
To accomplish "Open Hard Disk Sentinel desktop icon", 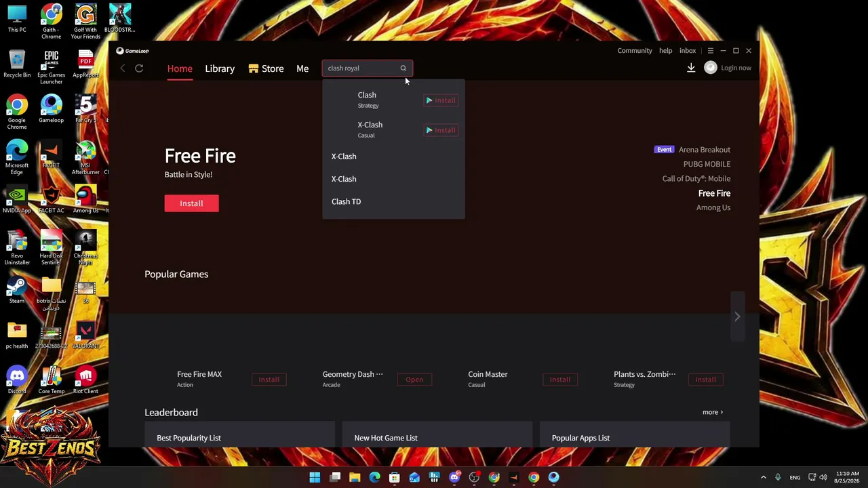I will point(52,248).
